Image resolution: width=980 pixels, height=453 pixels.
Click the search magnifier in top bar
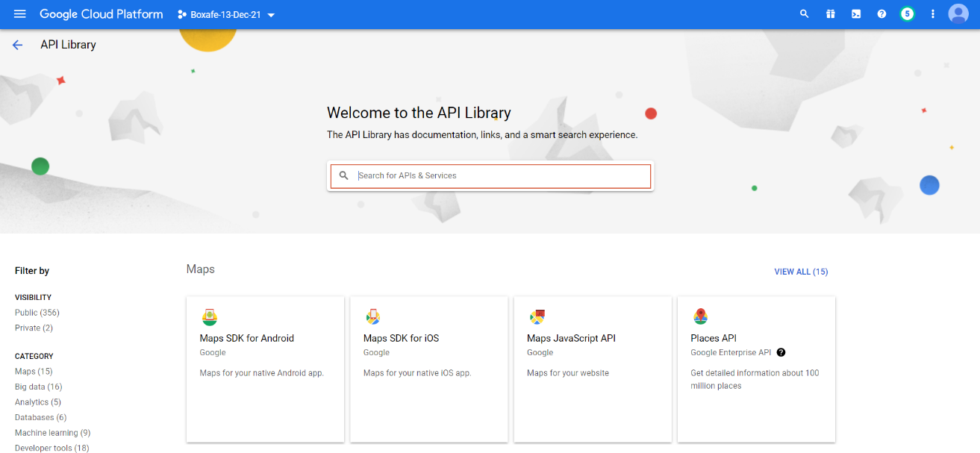tap(804, 14)
